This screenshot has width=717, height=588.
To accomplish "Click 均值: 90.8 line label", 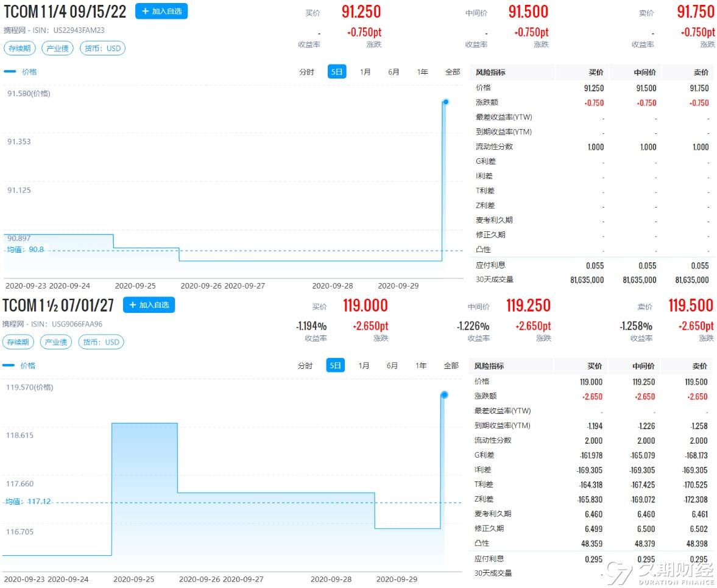I will coord(26,250).
